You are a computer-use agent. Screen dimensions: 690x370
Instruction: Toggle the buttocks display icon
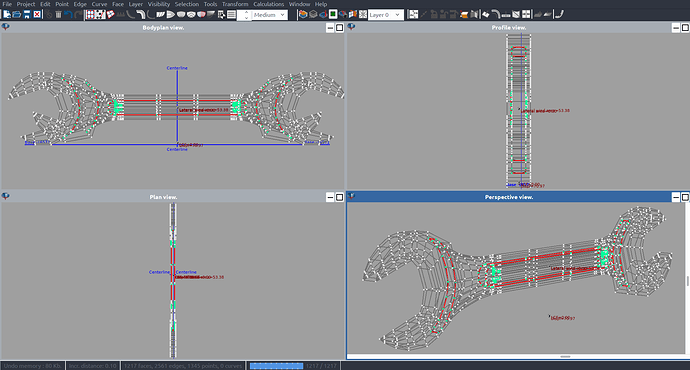pos(171,15)
